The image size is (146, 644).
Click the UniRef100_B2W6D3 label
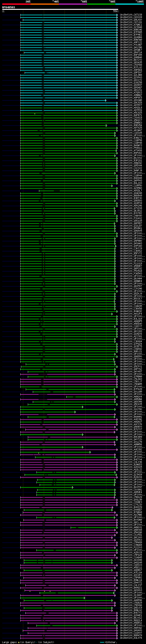(x=131, y=464)
